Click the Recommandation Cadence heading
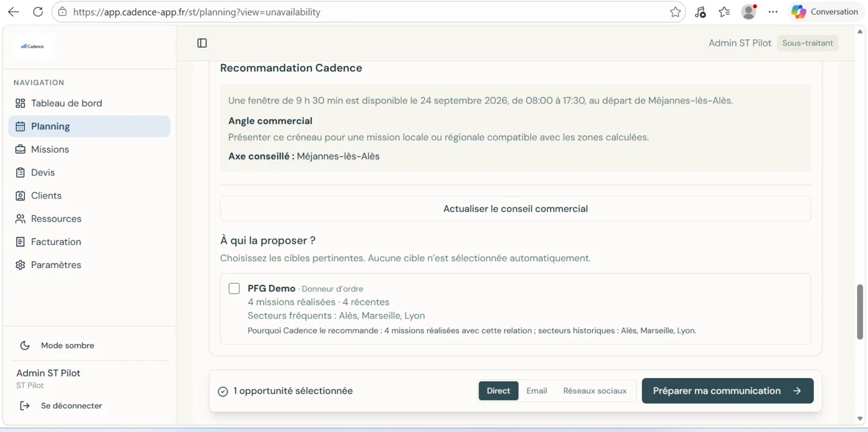Image resolution: width=868 pixels, height=432 pixels. click(x=291, y=68)
